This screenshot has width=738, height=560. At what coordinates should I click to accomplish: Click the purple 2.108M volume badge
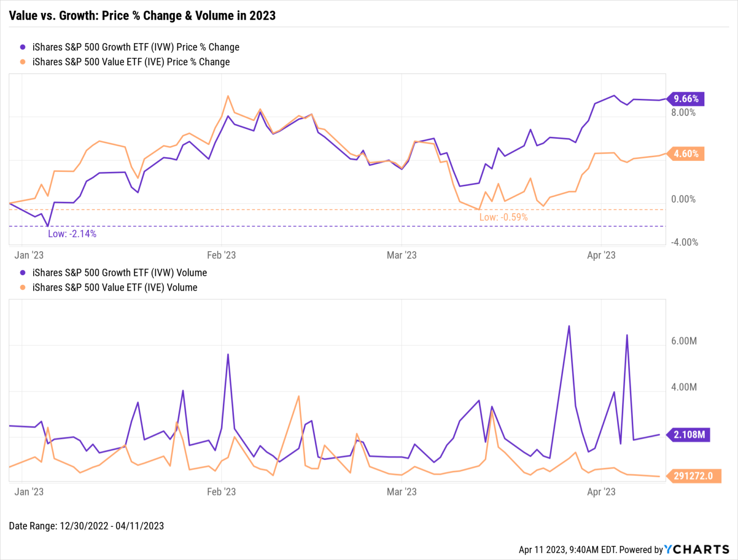click(689, 435)
